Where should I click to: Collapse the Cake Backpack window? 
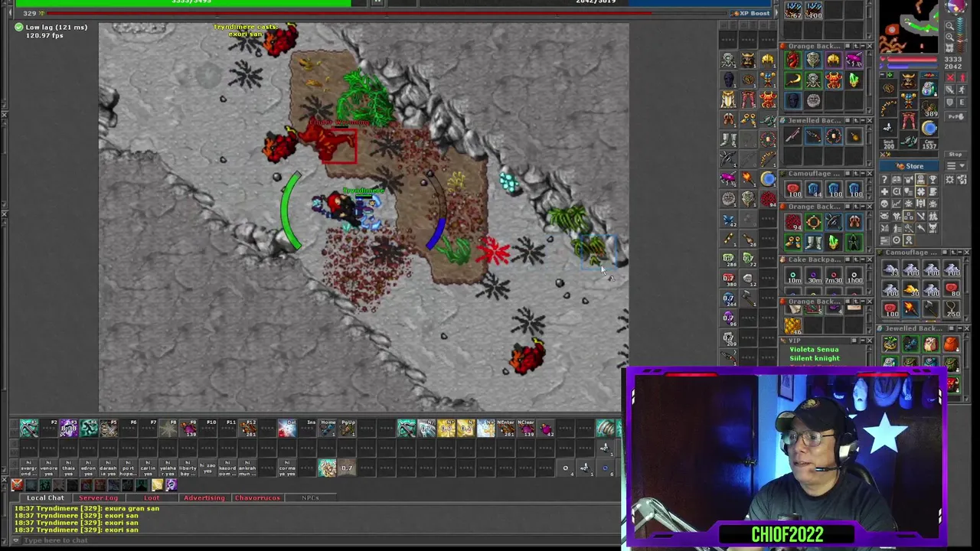(863, 259)
